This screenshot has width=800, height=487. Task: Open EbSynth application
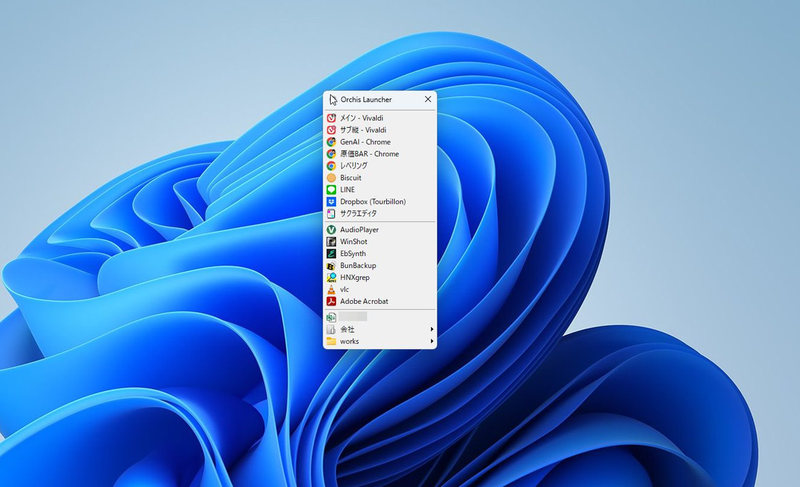tap(353, 254)
